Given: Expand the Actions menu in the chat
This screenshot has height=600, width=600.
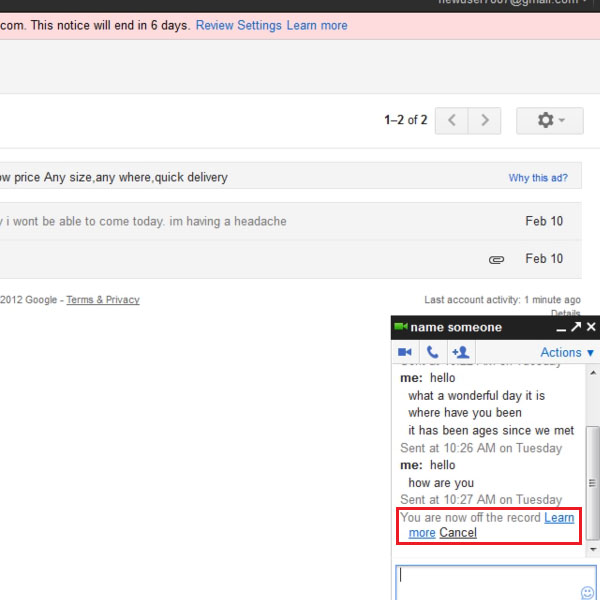Looking at the screenshot, I should click(567, 352).
